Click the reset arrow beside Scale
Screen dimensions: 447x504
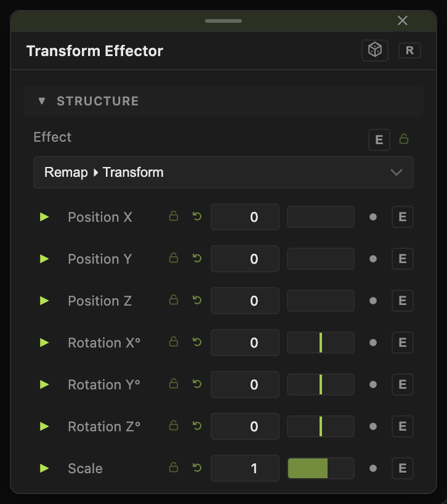tap(197, 468)
